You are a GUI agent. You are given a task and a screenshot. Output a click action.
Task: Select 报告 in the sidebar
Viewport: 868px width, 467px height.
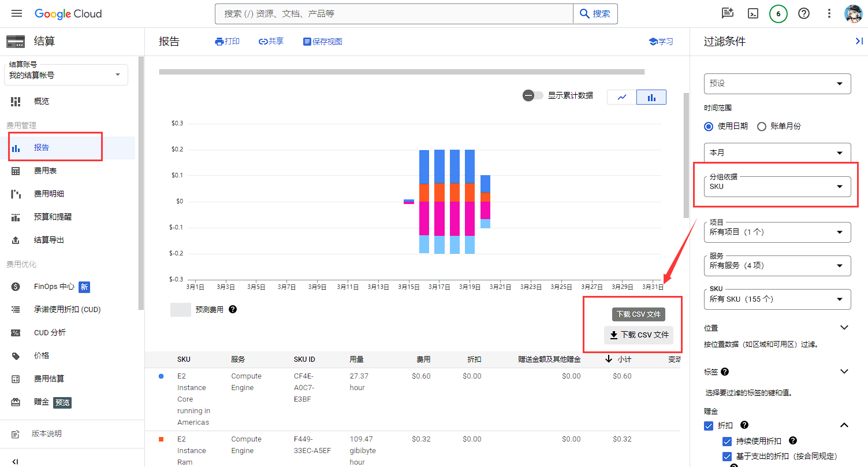coord(68,147)
